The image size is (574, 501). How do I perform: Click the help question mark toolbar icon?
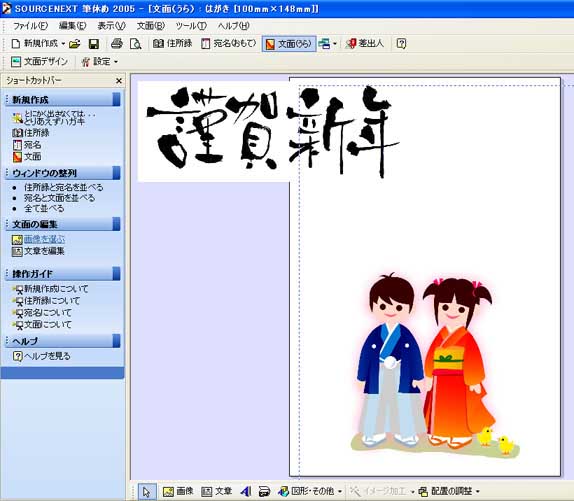[401, 44]
